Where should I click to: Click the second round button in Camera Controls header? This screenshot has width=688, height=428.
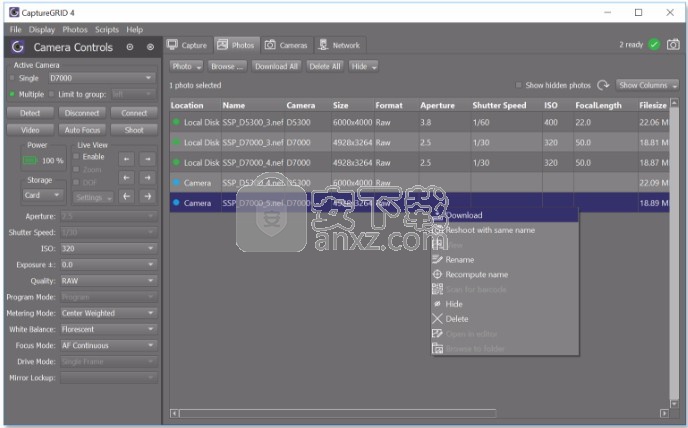[x=150, y=47]
